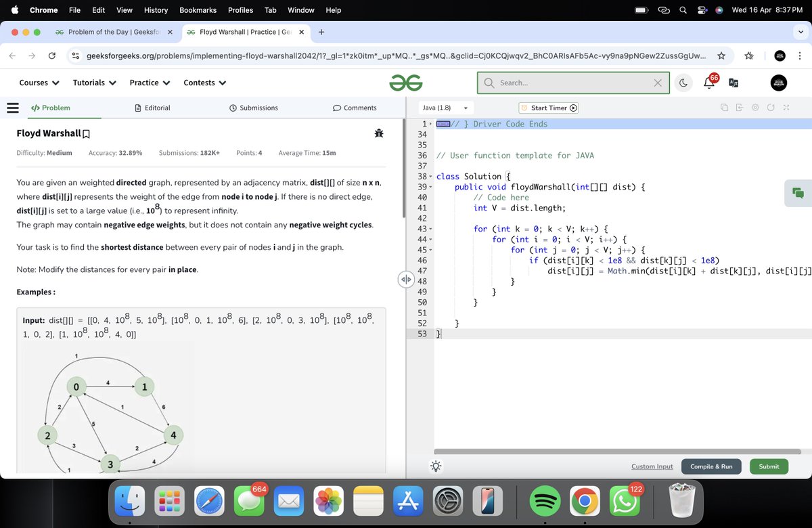Open the hamburger sidebar menu
The image size is (812, 528).
pyautogui.click(x=12, y=108)
